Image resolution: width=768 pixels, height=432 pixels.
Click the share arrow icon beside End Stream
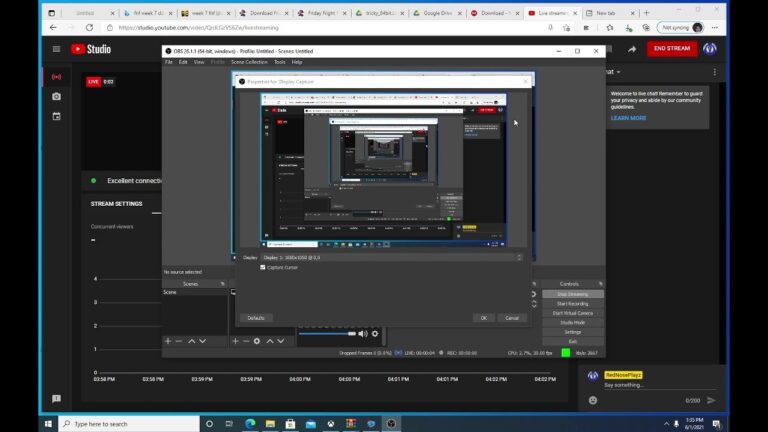point(632,48)
